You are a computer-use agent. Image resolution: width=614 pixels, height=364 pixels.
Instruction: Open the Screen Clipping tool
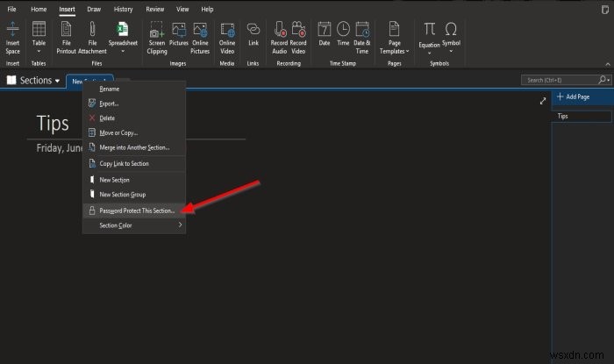point(157,38)
